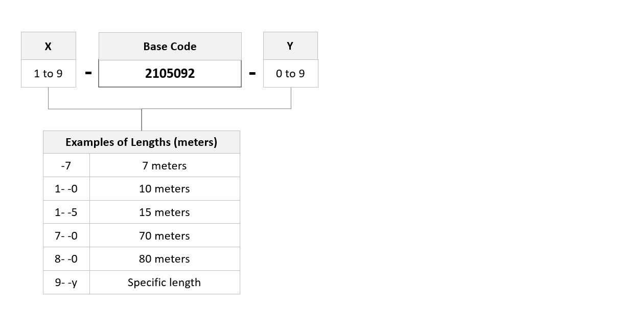Click the dash between X and Base Code
Screen dimensions: 644x323
(x=88, y=73)
